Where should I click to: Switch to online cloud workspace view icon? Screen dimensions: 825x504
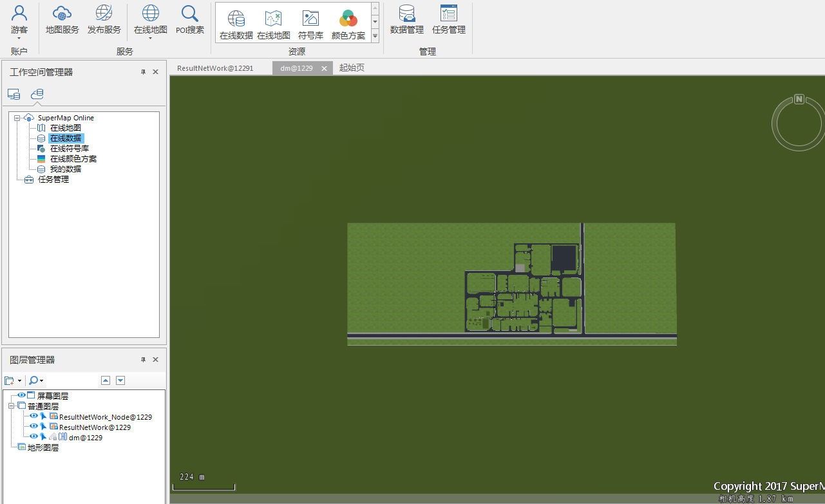click(x=37, y=94)
